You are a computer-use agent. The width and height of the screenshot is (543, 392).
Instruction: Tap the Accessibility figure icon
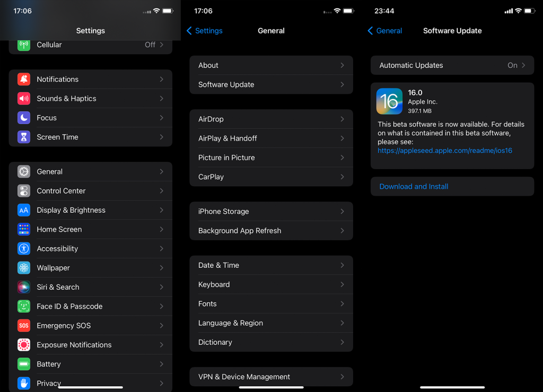point(23,249)
